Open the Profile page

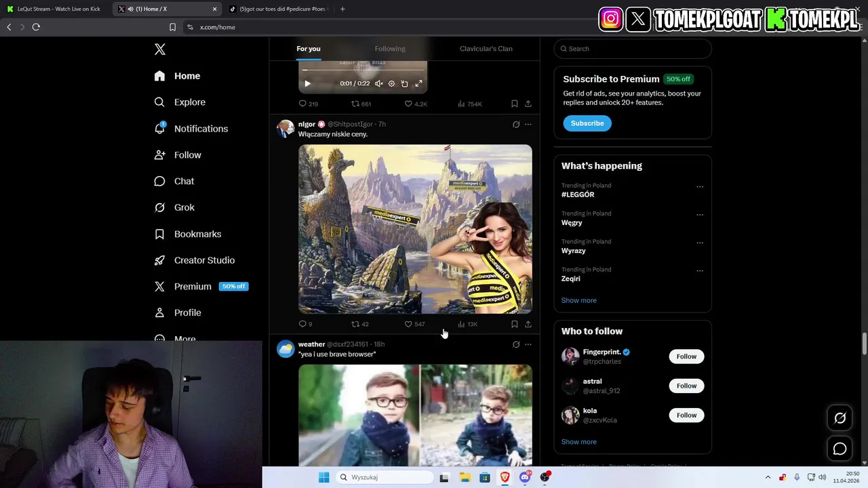[x=178, y=312]
